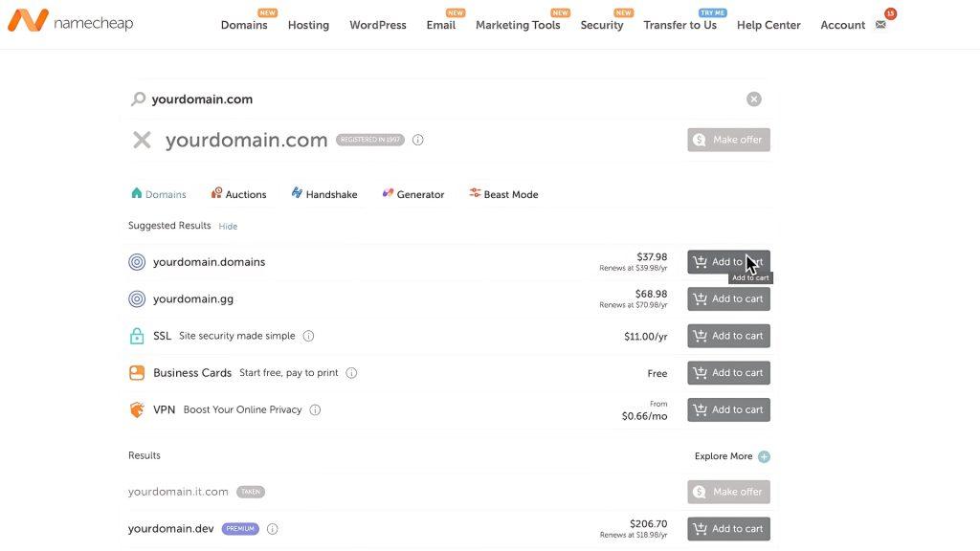Open the Account menu
The height and width of the screenshot is (551, 980).
coord(842,25)
